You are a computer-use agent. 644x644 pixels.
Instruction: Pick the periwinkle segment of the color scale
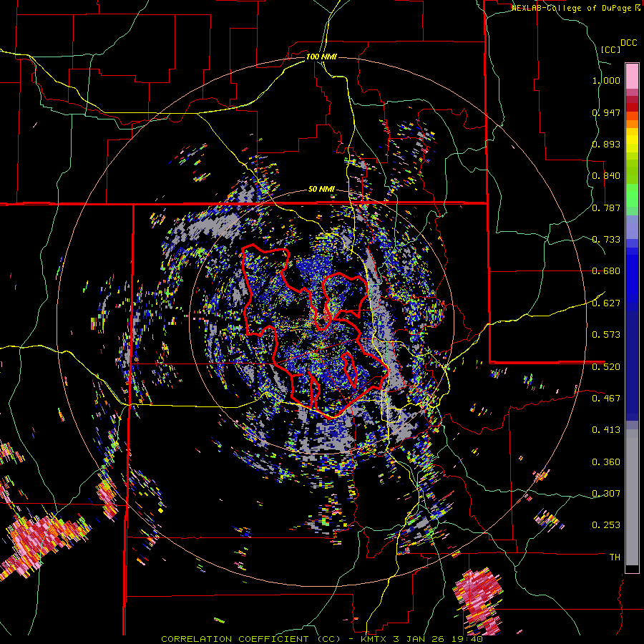tap(632, 228)
